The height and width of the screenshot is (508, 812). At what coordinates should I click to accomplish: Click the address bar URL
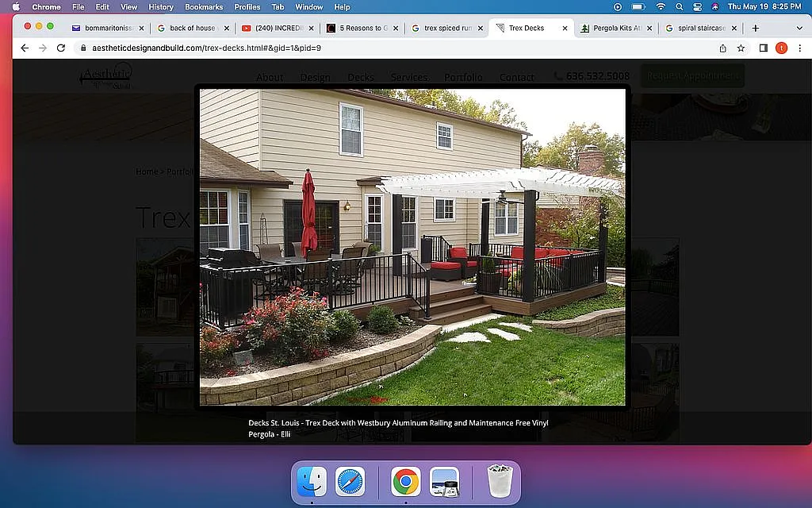(207, 48)
